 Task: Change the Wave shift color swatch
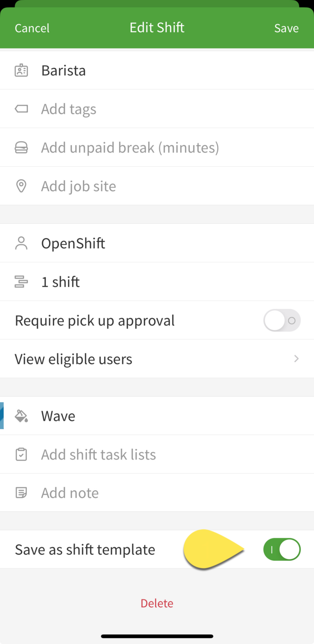pyautogui.click(x=58, y=415)
